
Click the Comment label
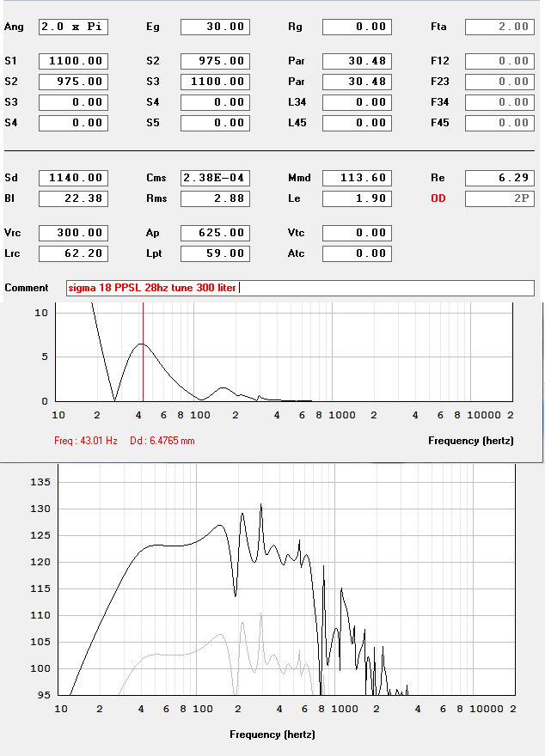[x=27, y=288]
